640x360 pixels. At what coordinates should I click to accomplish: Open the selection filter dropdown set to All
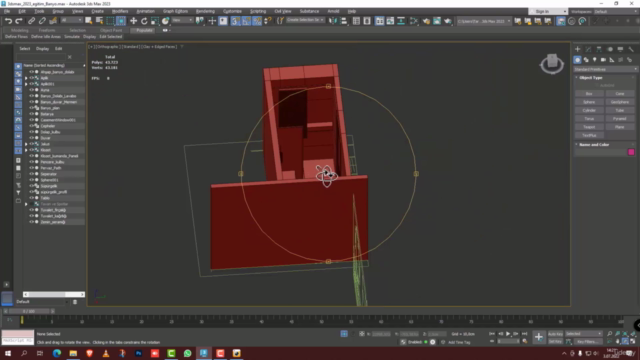(x=71, y=20)
